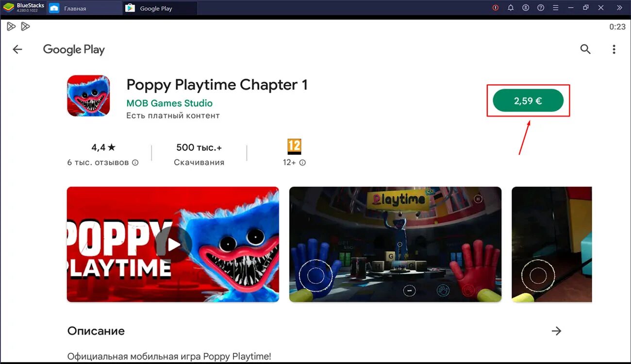Open BlueStacks help question icon

(x=541, y=8)
